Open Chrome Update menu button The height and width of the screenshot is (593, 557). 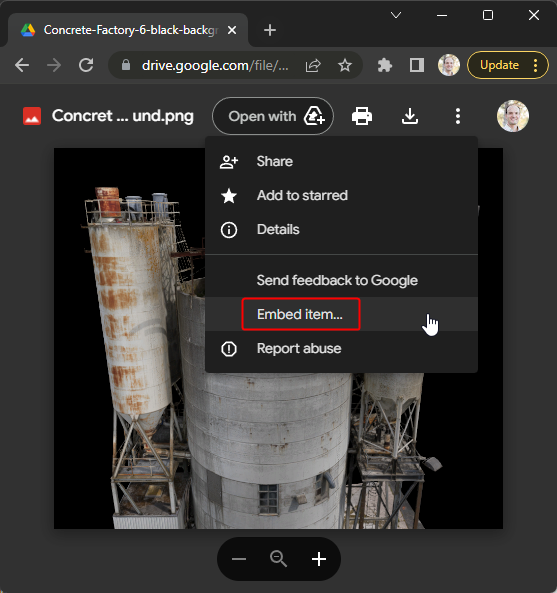point(508,65)
